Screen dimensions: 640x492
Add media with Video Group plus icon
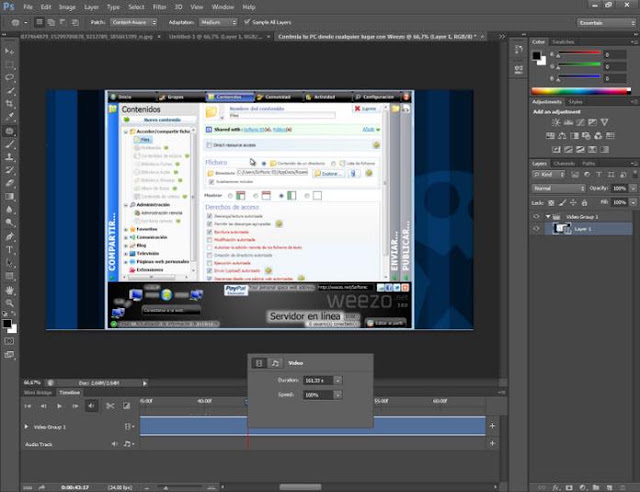492,426
